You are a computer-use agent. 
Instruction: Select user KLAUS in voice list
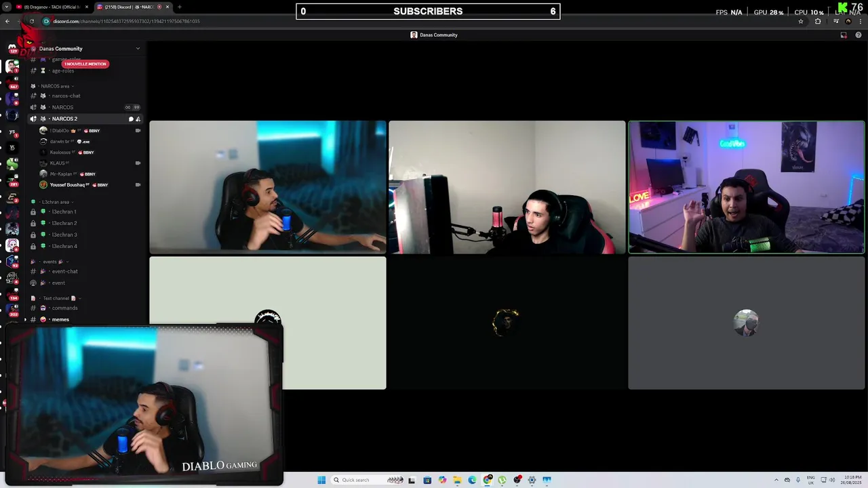pos(58,163)
